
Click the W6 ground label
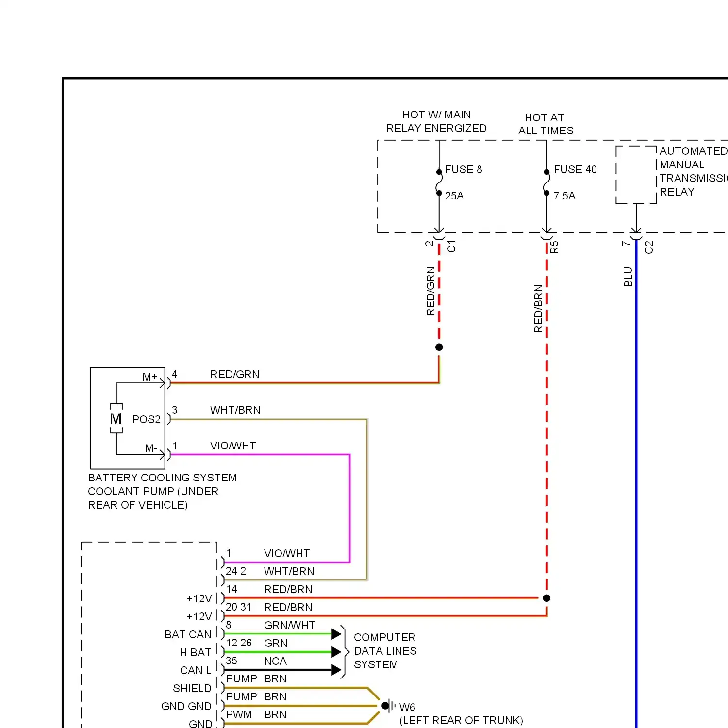tap(407, 707)
